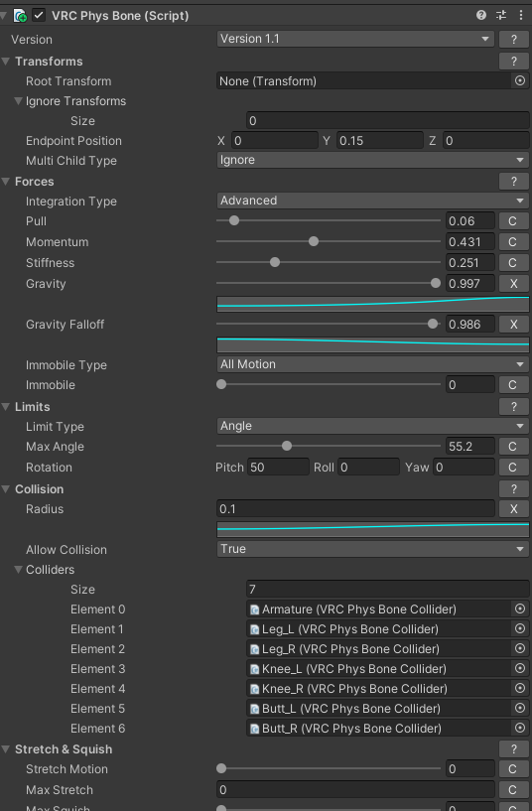Pick object for collider Element 6
Screen dimensions: 532x811
520,728
